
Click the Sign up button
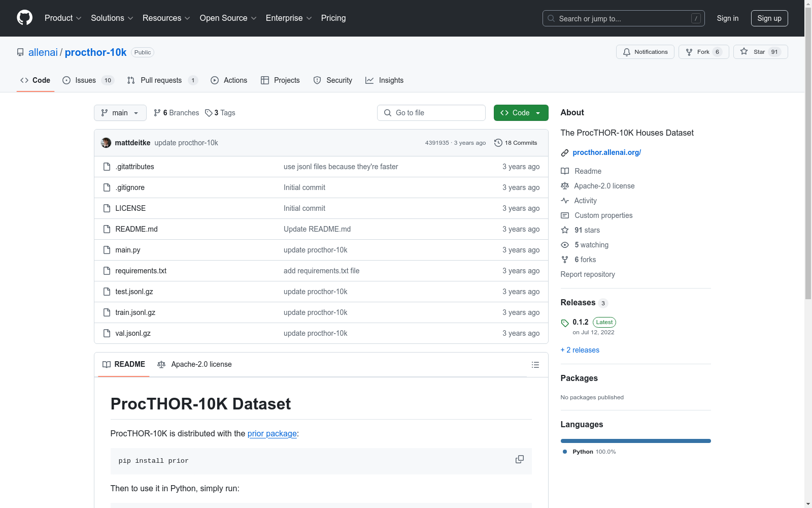[x=769, y=18]
